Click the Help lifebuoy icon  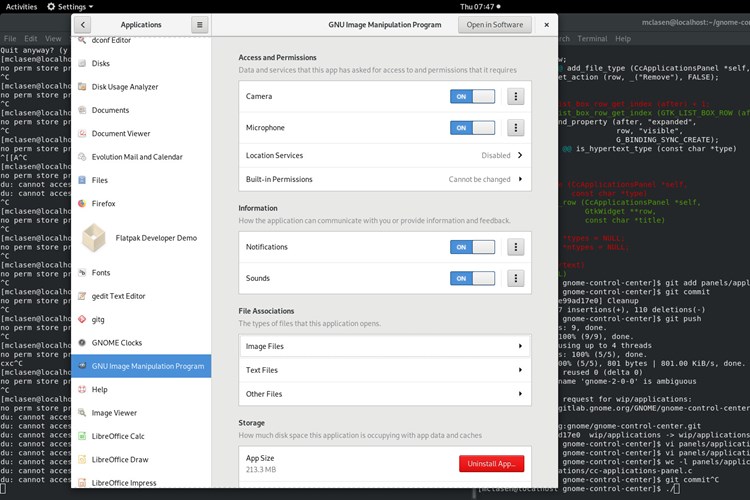click(x=82, y=389)
